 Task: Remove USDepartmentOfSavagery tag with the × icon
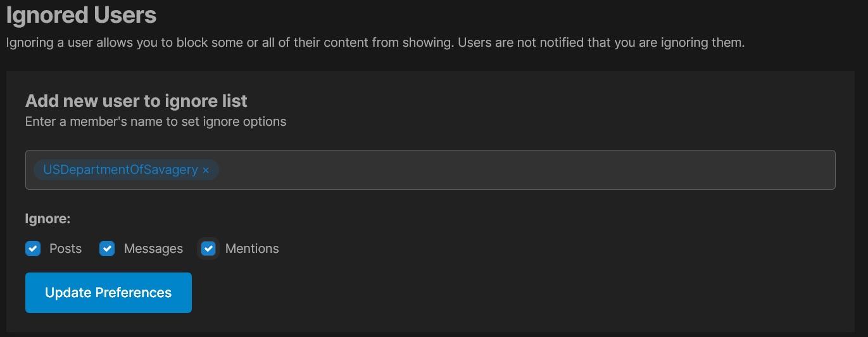pyautogui.click(x=206, y=170)
